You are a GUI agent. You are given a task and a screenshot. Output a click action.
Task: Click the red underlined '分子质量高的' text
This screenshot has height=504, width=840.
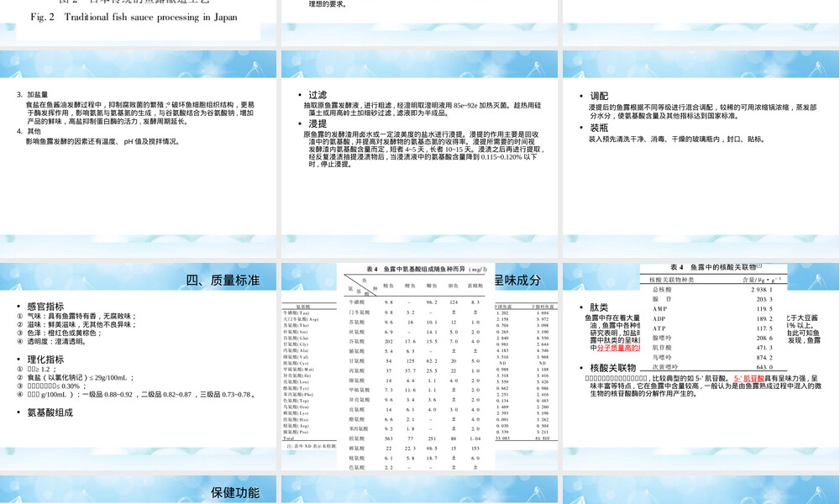pos(619,348)
